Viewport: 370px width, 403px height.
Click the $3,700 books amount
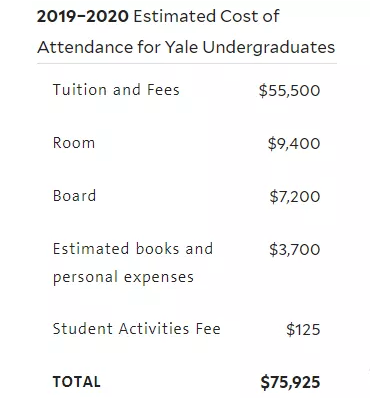pyautogui.click(x=295, y=249)
